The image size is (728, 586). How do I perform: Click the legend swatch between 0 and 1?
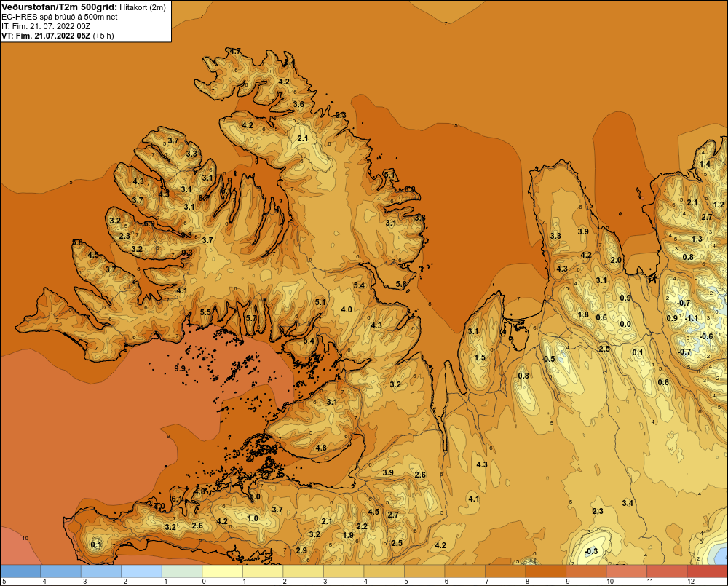click(222, 571)
